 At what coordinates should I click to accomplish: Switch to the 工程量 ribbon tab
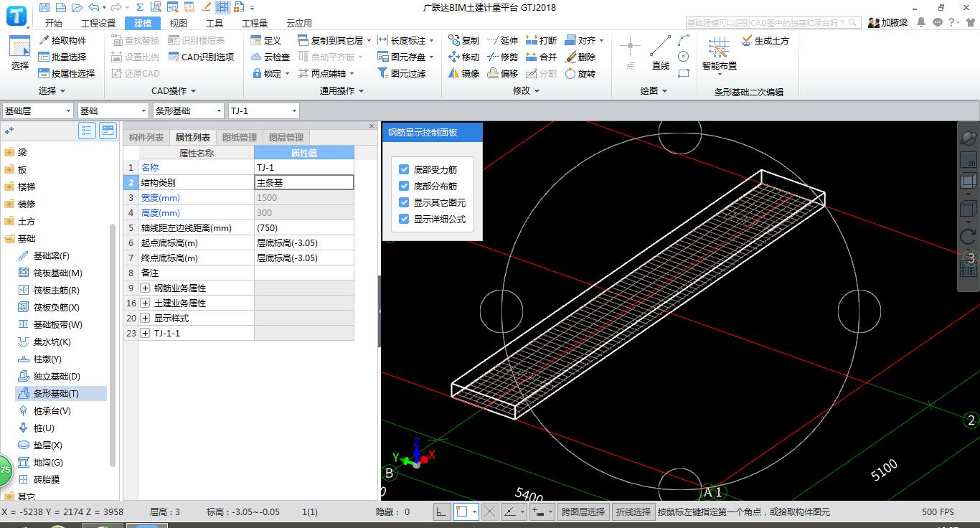[x=255, y=23]
